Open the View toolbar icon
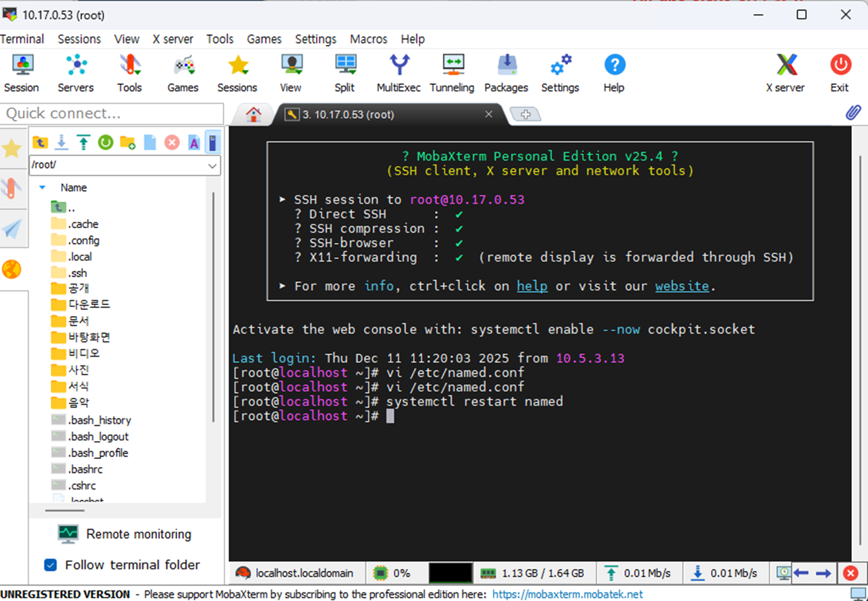This screenshot has width=868, height=601. click(x=291, y=73)
